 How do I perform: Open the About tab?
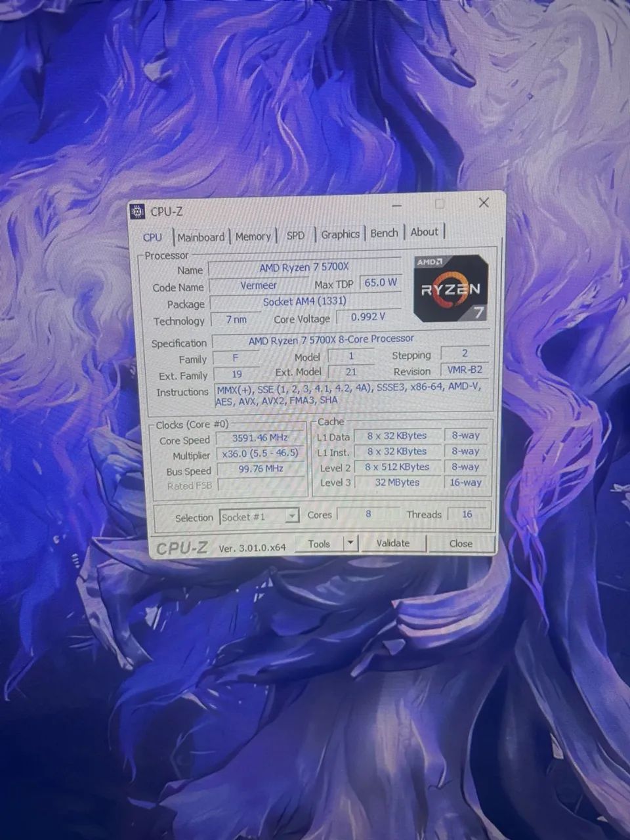click(425, 232)
